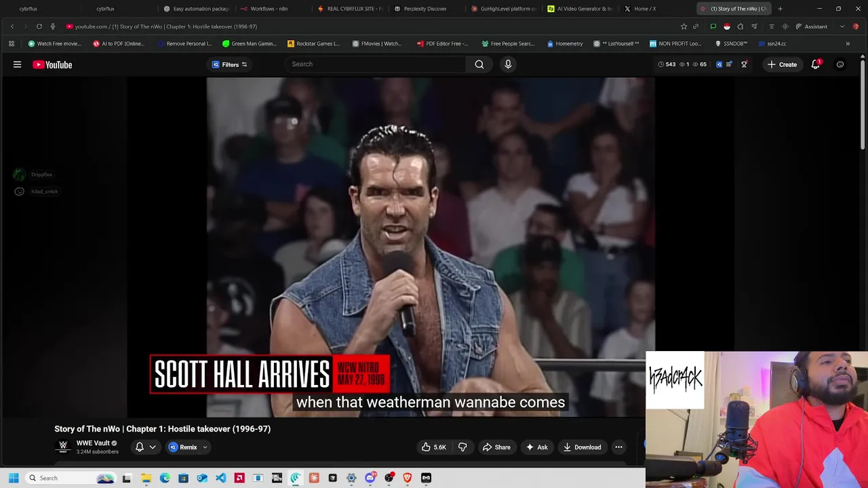This screenshot has height=488, width=868.
Task: Open a new browser tab
Action: [780, 9]
